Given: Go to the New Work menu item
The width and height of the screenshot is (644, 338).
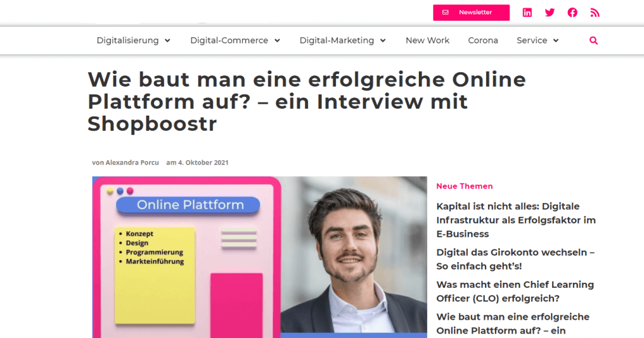Looking at the screenshot, I should pos(428,41).
